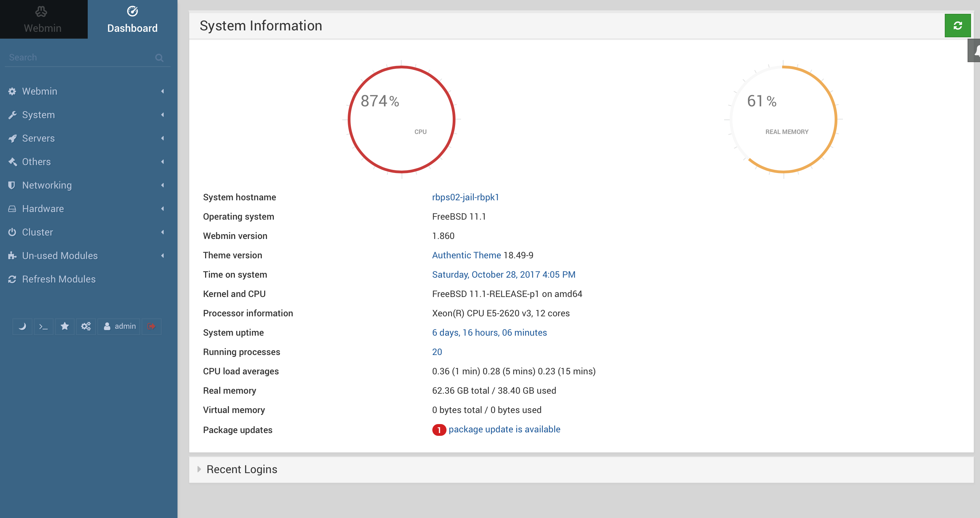View the available package update link
Image resolution: width=980 pixels, height=518 pixels.
tap(505, 429)
